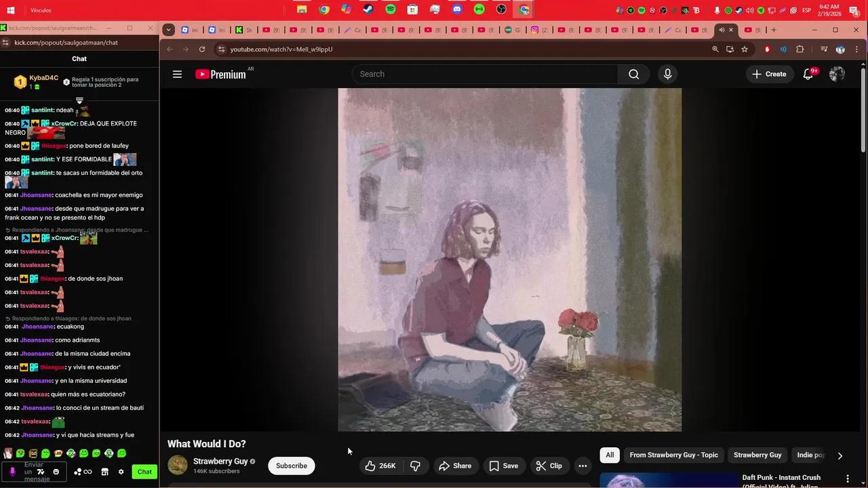868x488 pixels.
Task: Click the ad blocker icon in browser toolbar
Action: click(x=767, y=49)
